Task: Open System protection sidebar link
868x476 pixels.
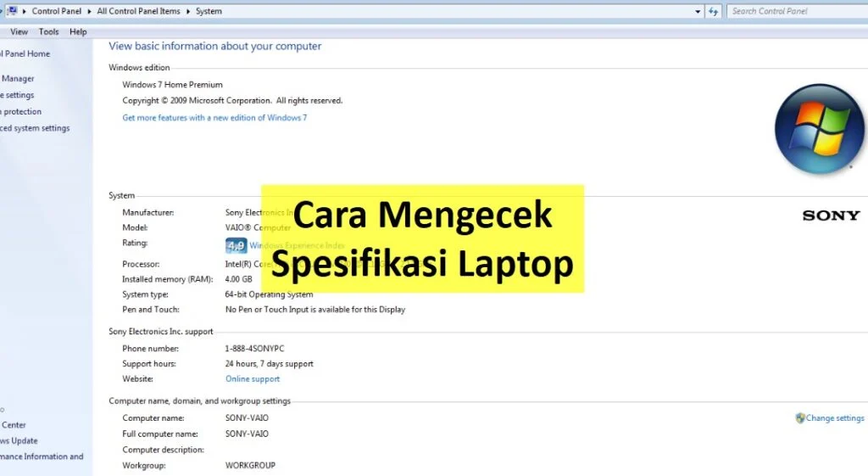Action: tap(21, 111)
